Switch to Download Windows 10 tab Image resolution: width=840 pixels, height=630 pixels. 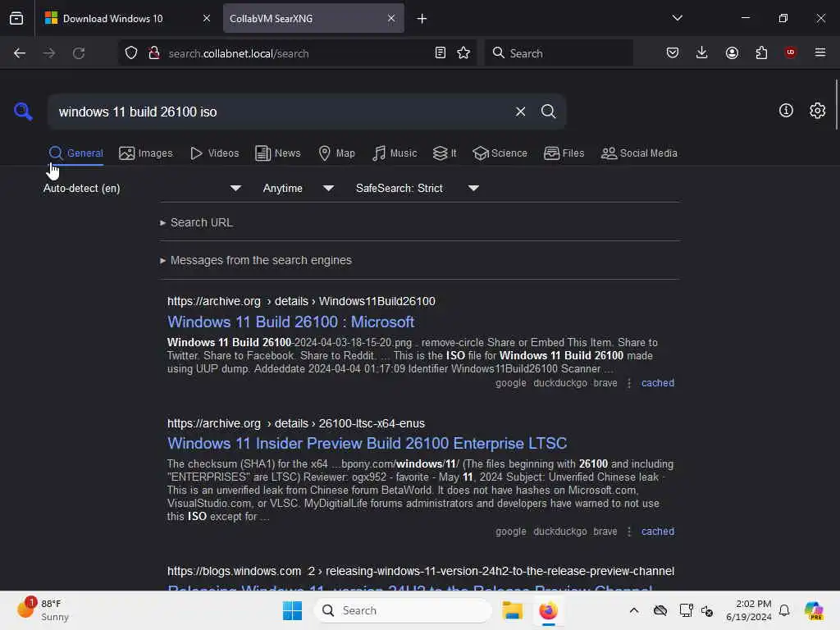point(126,19)
